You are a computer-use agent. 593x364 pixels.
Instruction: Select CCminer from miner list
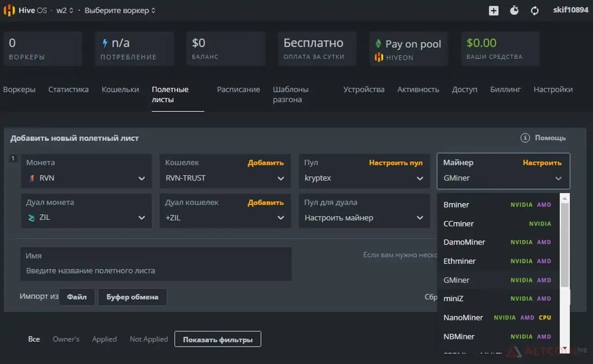click(x=499, y=224)
